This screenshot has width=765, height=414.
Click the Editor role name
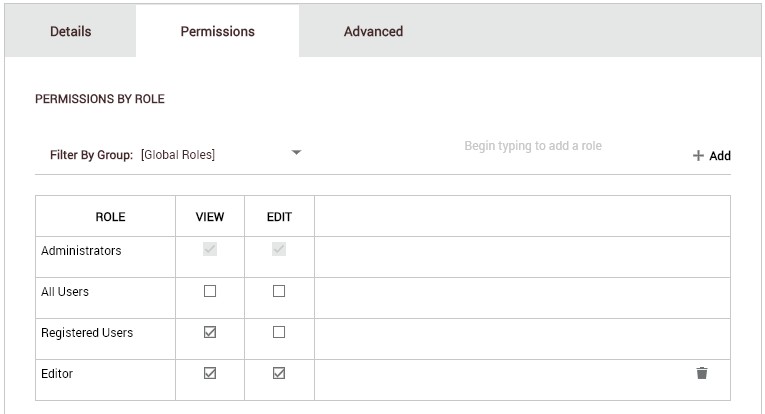click(x=57, y=374)
